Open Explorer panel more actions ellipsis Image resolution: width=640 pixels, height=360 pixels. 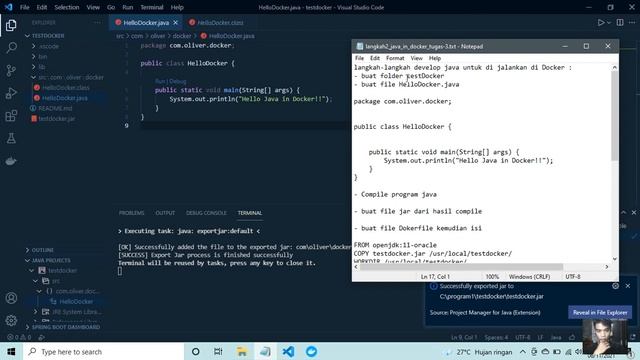97,22
